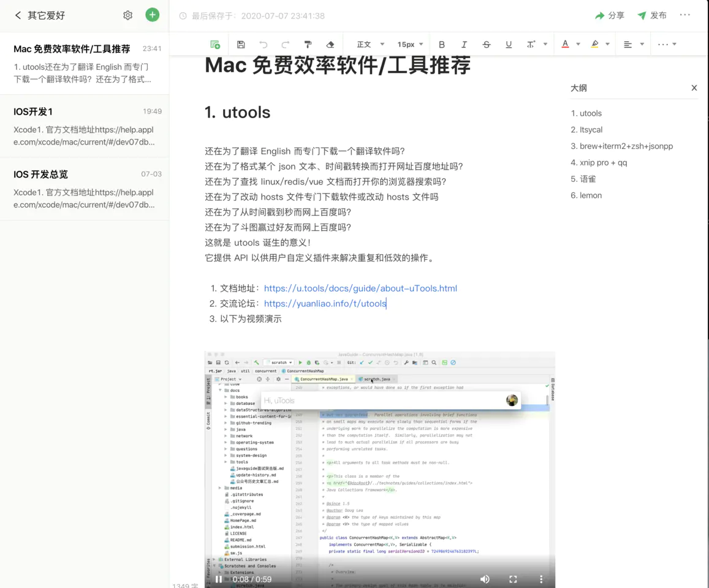Image resolution: width=709 pixels, height=588 pixels.
Task: Create a new document with green plus
Action: (x=153, y=15)
